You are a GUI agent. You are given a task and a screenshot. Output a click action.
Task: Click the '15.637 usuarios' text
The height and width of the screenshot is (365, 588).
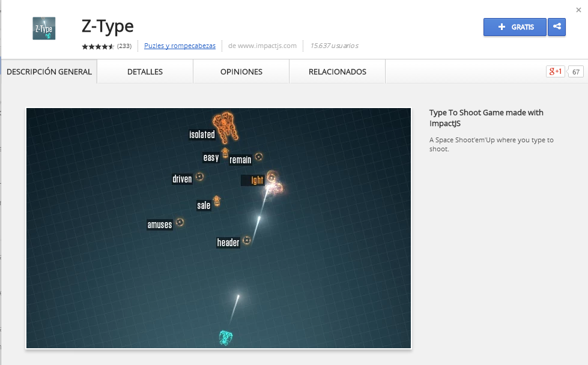point(334,46)
